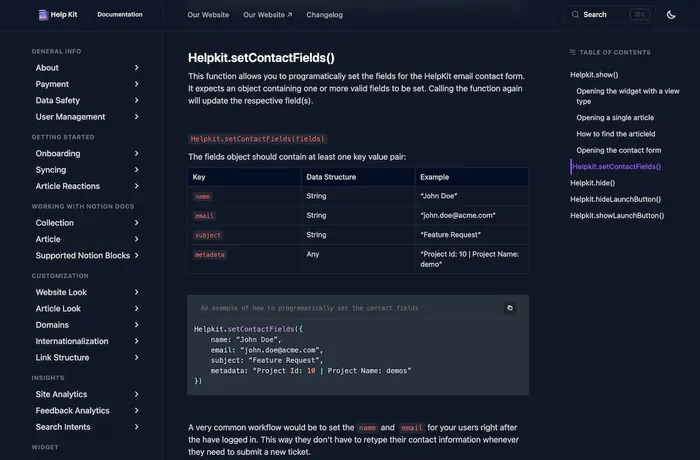Select the Documentation tab
700x460 pixels.
click(120, 15)
